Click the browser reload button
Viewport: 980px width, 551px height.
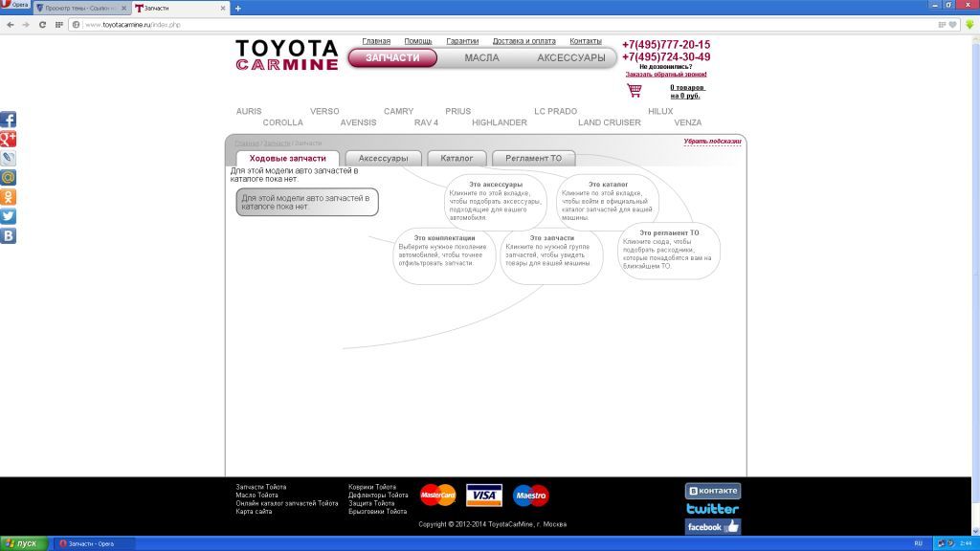pyautogui.click(x=43, y=24)
